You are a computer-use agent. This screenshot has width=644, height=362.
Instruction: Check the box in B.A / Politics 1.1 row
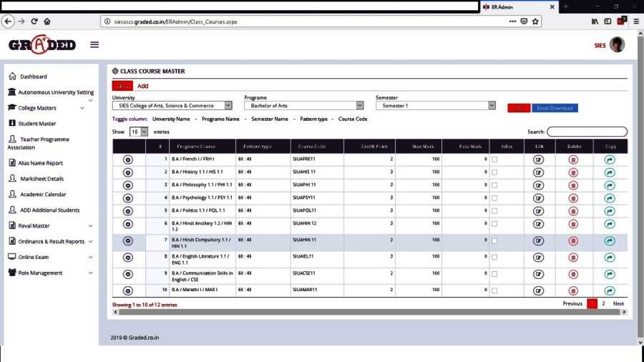point(494,211)
